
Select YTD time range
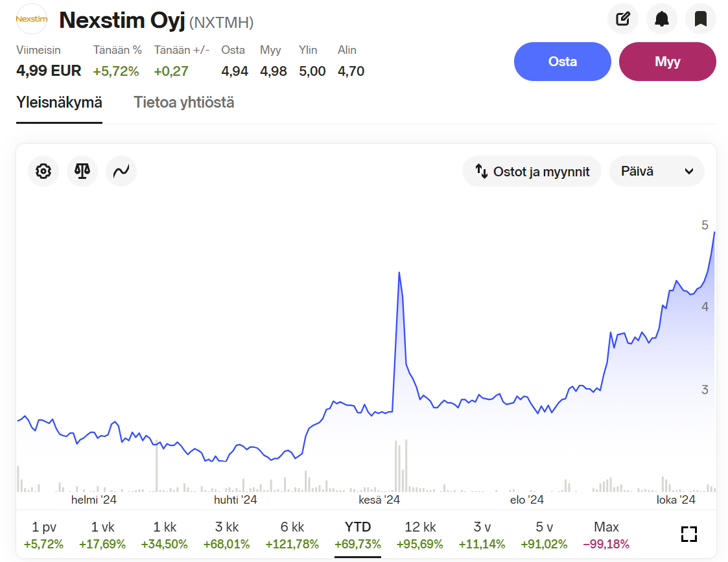pos(357,535)
